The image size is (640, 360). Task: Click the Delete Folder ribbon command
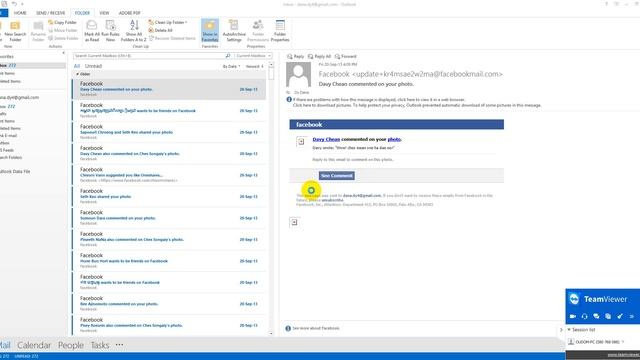63,38
